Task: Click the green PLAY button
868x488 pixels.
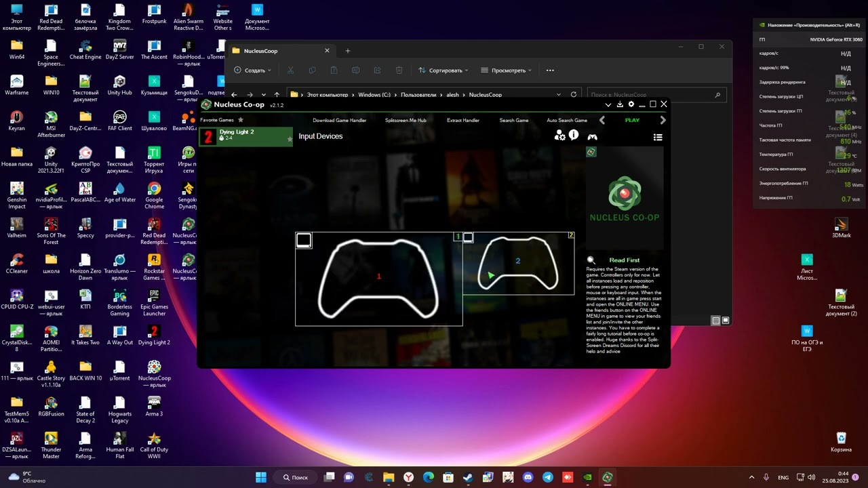Action: 632,121
